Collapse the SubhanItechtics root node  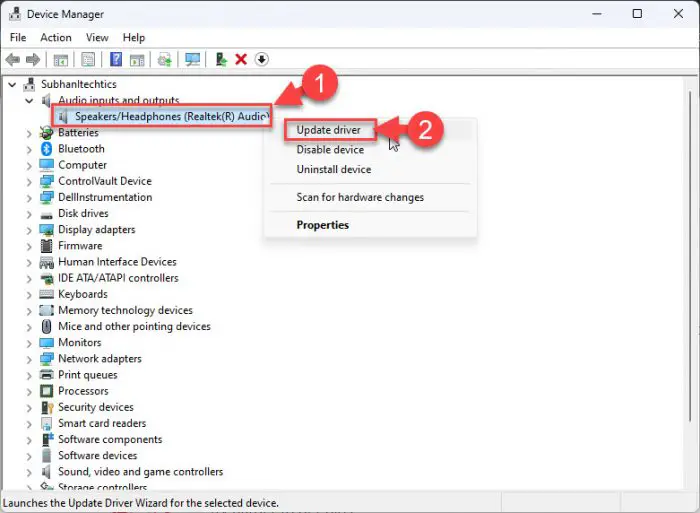[11, 85]
